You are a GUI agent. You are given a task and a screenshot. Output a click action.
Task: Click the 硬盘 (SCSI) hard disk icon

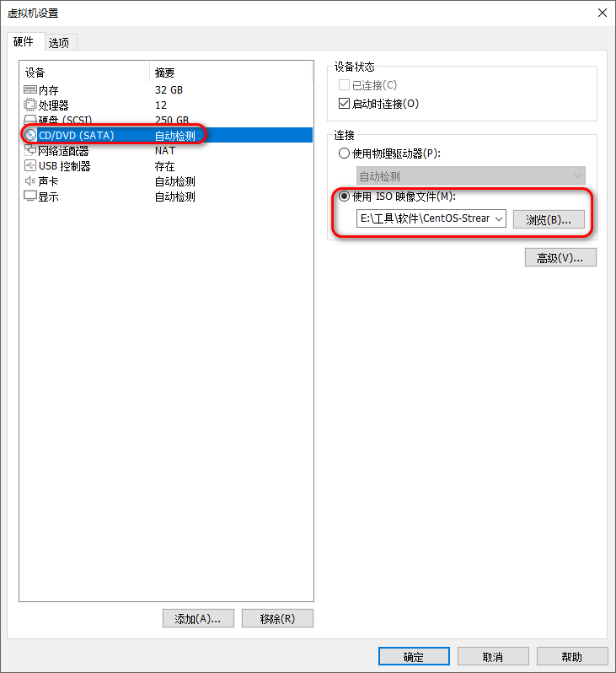(30, 119)
